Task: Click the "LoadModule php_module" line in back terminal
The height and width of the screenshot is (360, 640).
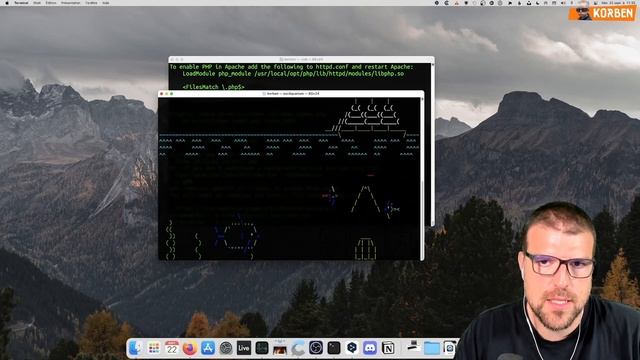Action: pos(293,74)
